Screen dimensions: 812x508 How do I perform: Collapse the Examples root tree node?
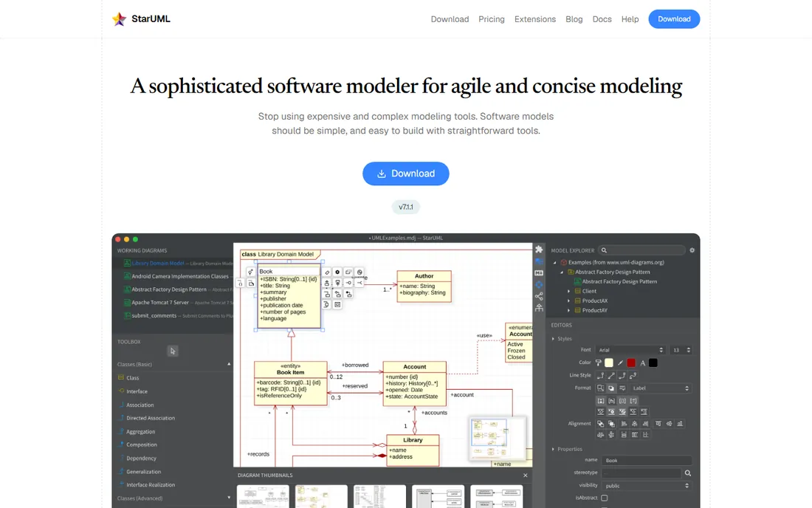point(554,263)
